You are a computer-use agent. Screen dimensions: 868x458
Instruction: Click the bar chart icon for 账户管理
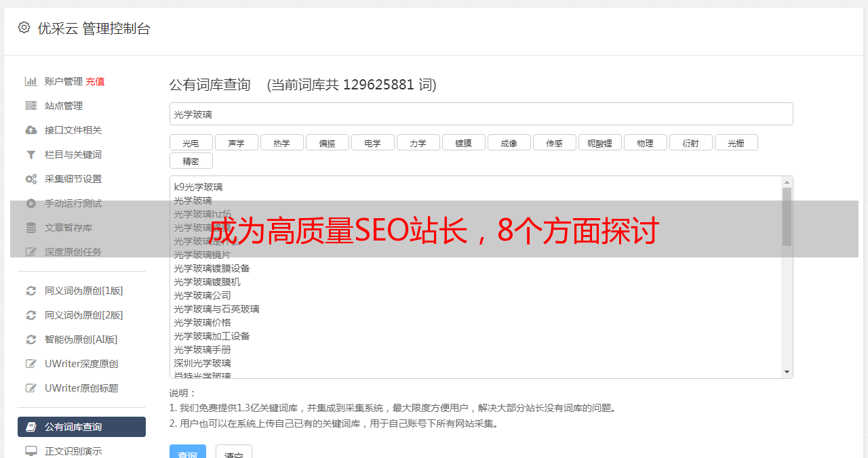[x=31, y=81]
